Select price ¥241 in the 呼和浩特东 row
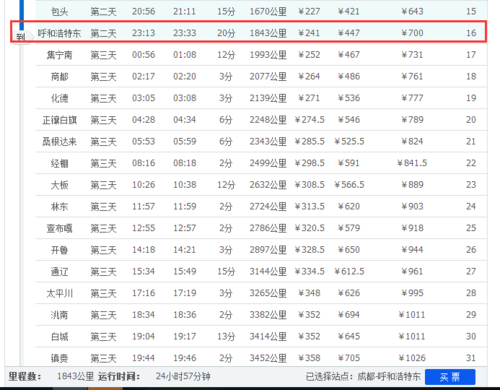 pyautogui.click(x=309, y=33)
